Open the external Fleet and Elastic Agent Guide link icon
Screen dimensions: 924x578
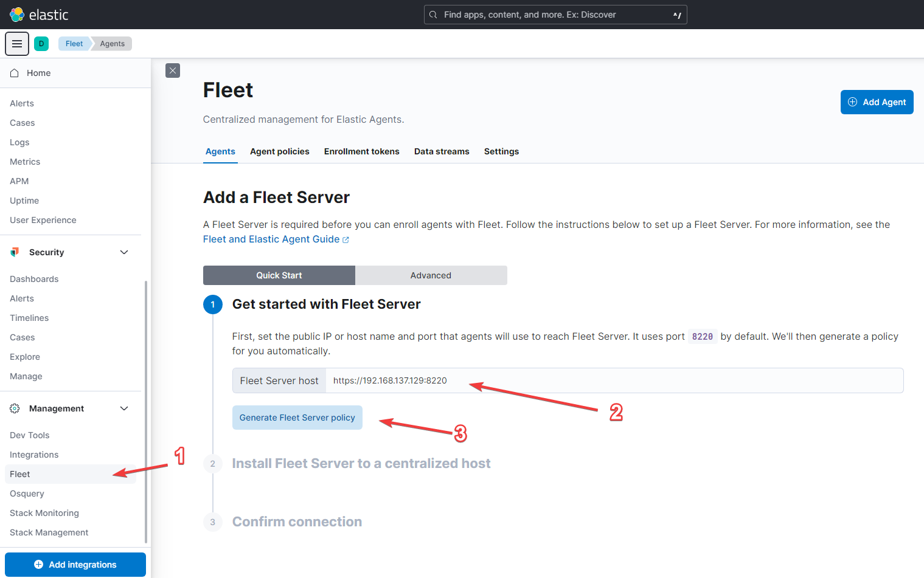click(x=346, y=239)
